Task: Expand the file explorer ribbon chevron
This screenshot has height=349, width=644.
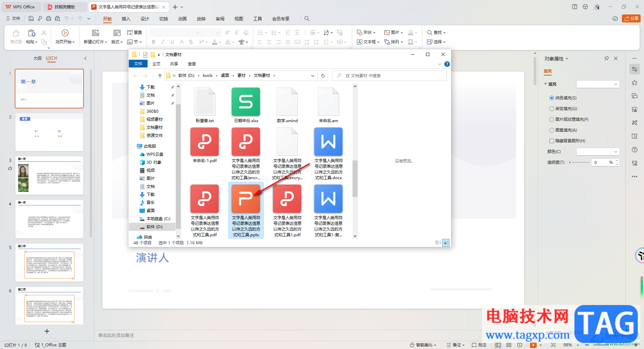Action: coord(440,64)
